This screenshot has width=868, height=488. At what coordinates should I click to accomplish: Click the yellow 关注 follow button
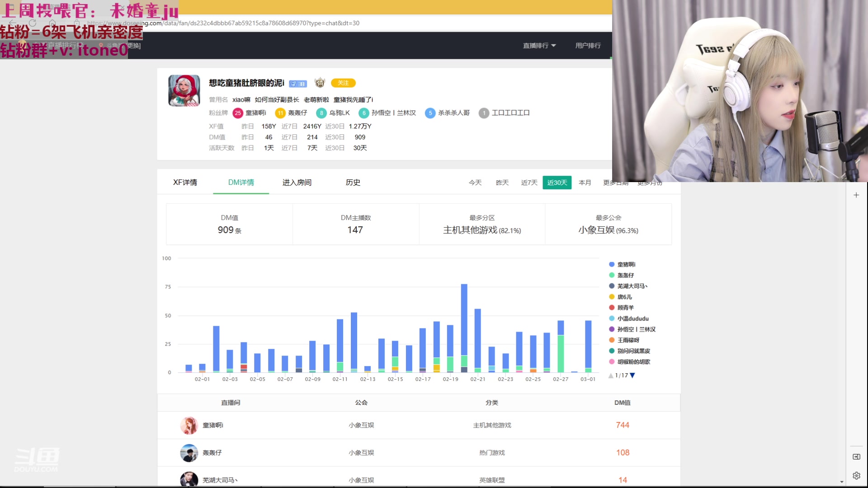pyautogui.click(x=344, y=83)
